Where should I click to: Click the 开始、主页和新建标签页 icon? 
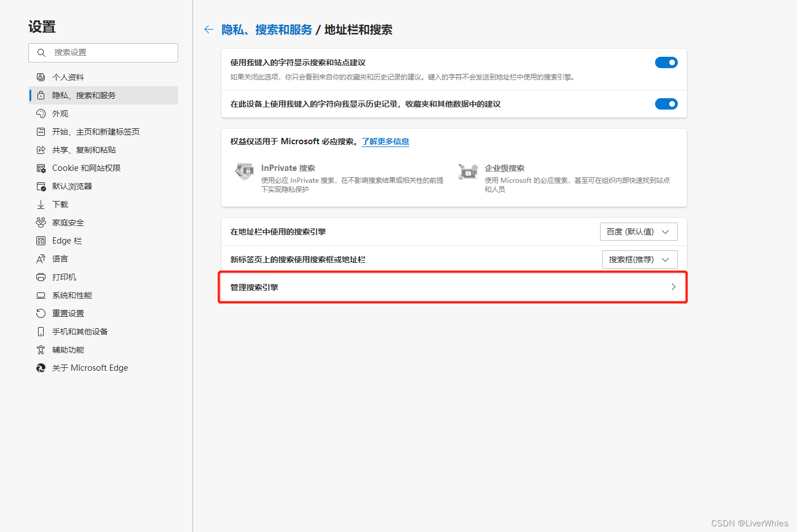[41, 132]
